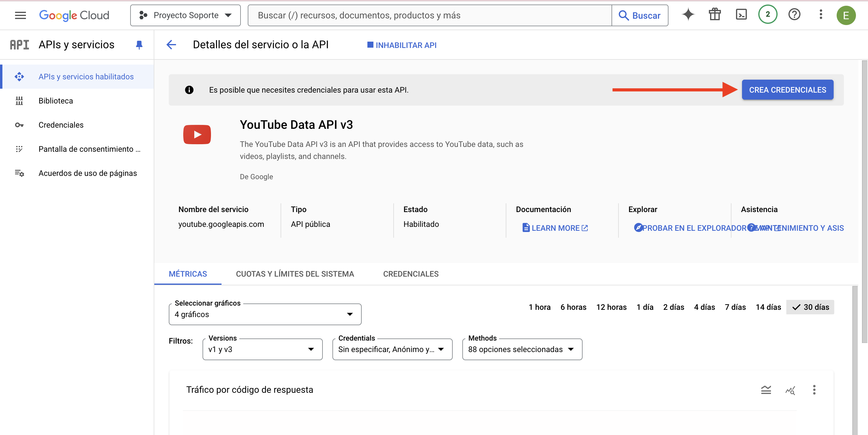The height and width of the screenshot is (435, 868).
Task: Open more options on Tráfico chart
Action: pos(814,390)
